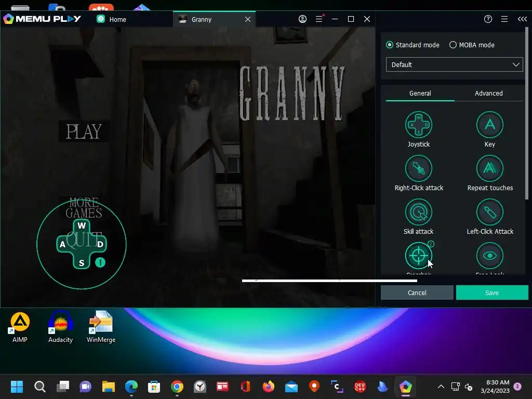Open taskbar Search
532x399 pixels.
pyautogui.click(x=39, y=387)
